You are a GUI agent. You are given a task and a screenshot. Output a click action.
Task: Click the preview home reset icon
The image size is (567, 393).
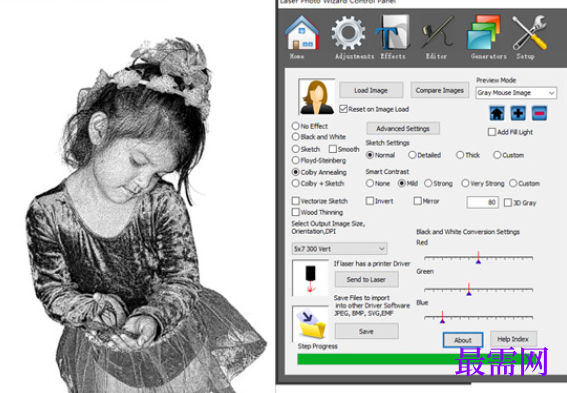click(x=497, y=113)
